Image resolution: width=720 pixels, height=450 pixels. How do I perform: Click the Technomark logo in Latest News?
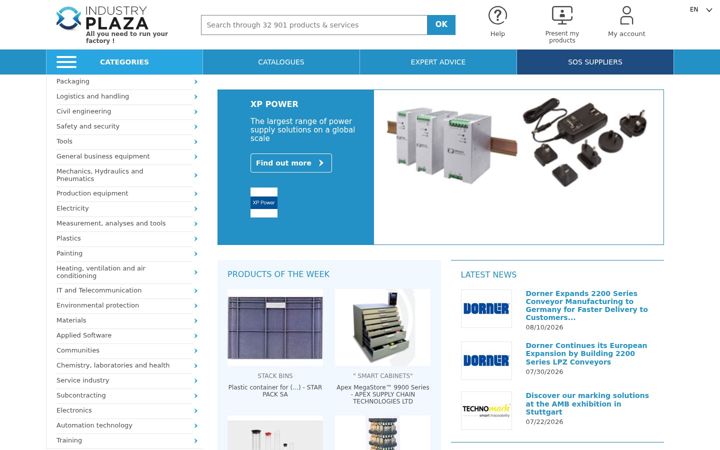coord(486,411)
